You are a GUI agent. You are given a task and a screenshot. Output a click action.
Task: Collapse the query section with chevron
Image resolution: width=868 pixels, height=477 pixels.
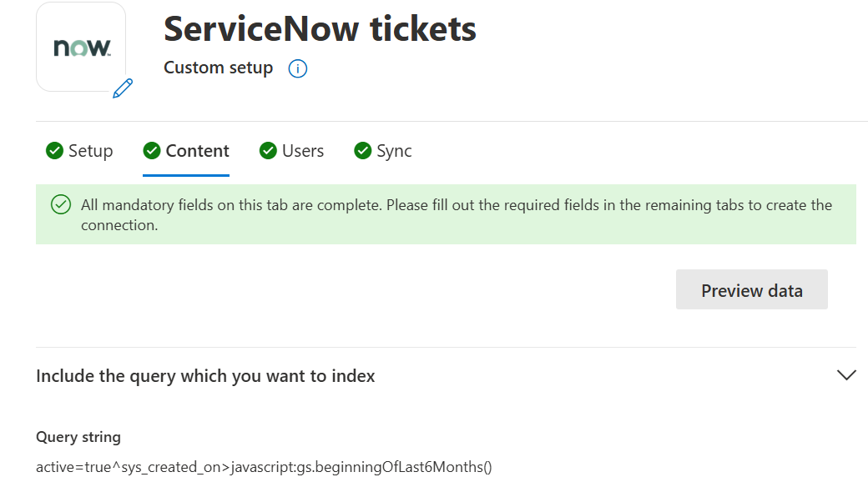846,375
